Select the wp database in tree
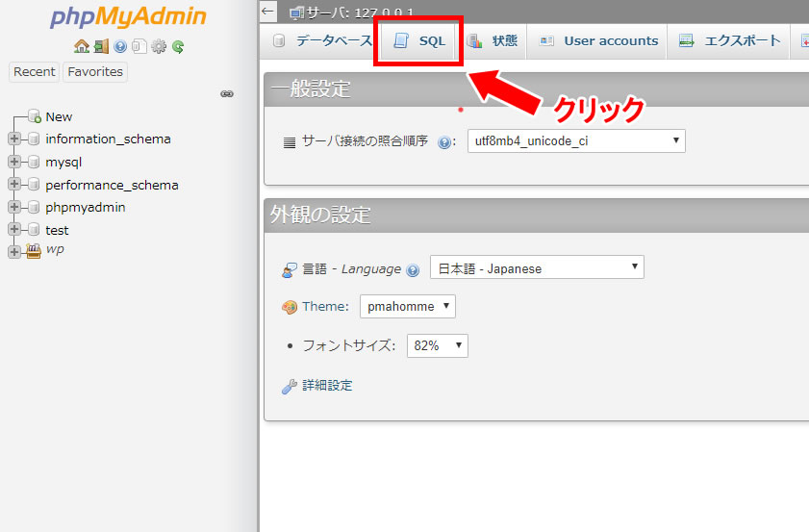Image resolution: width=809 pixels, height=532 pixels. (x=55, y=249)
